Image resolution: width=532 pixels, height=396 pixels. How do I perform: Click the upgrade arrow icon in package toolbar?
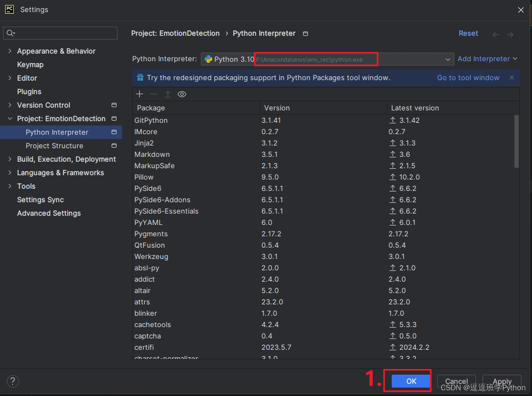point(167,94)
